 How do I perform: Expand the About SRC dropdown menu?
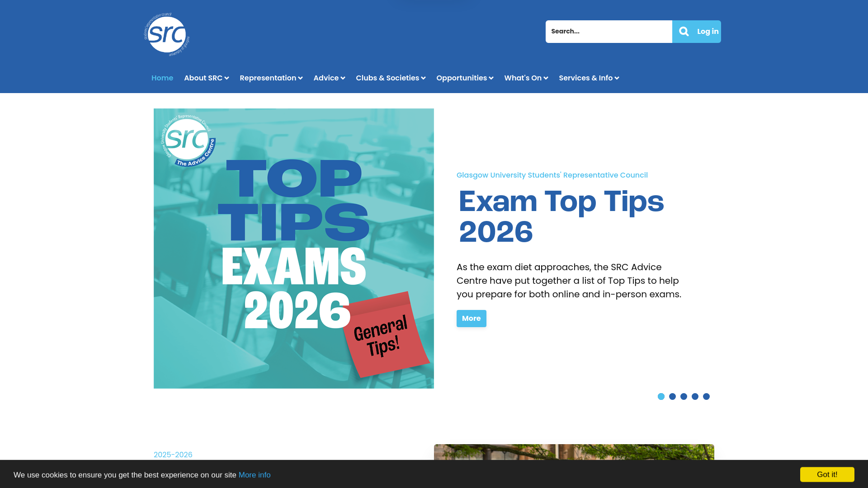click(x=206, y=78)
